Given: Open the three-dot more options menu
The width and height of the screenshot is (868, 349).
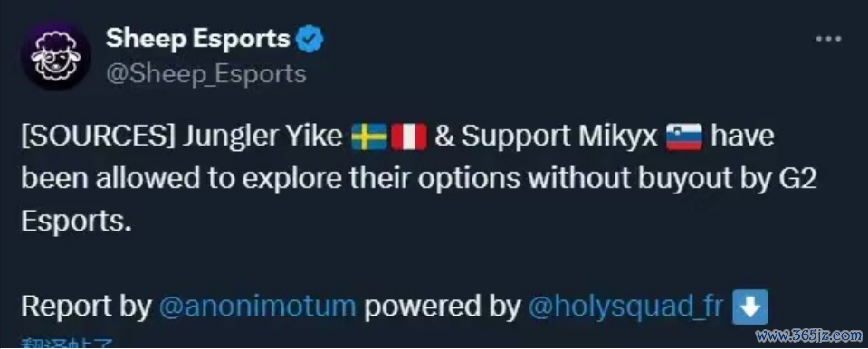Looking at the screenshot, I should (x=829, y=39).
